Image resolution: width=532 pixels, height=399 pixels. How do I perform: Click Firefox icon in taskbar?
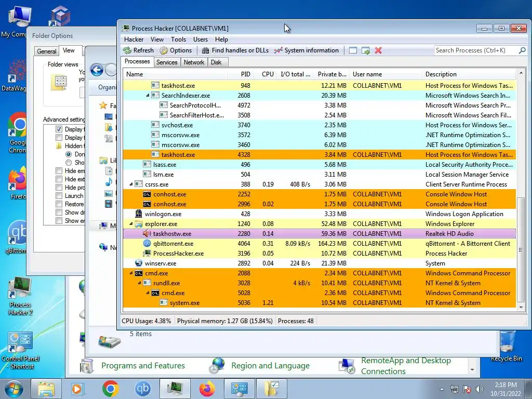(x=207, y=389)
